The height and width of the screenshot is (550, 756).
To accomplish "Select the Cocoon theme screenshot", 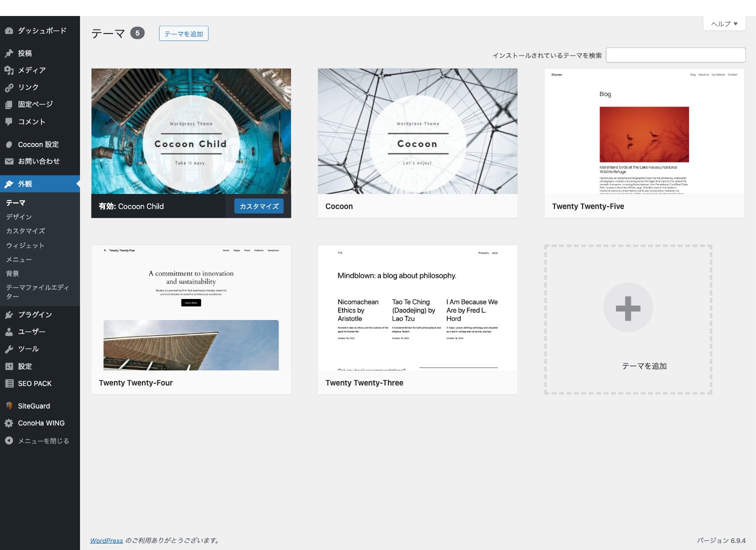I will point(417,131).
